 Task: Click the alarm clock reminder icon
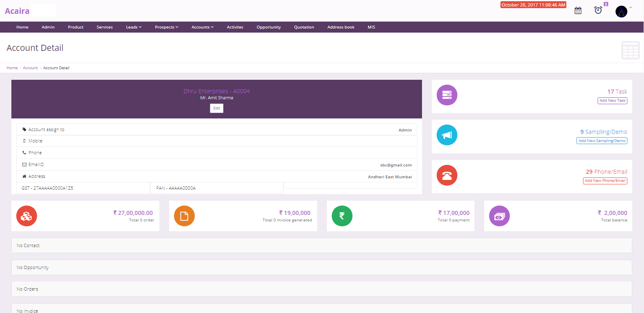point(598,10)
